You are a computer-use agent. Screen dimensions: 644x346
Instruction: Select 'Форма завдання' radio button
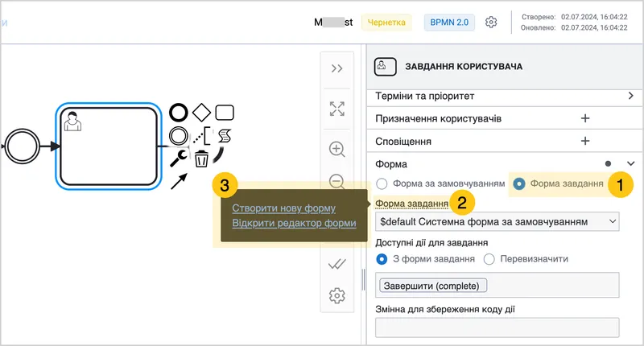tap(519, 183)
